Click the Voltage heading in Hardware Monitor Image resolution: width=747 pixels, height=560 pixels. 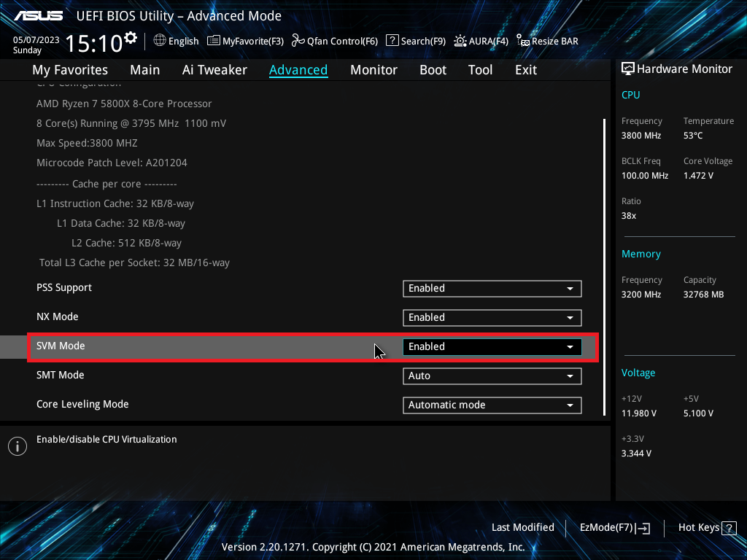coord(638,373)
